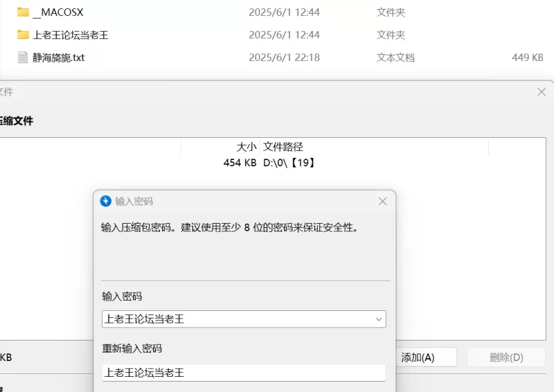The image size is (554, 392).
Task: Select the file name 静海旖旎.txt
Action: click(59, 57)
